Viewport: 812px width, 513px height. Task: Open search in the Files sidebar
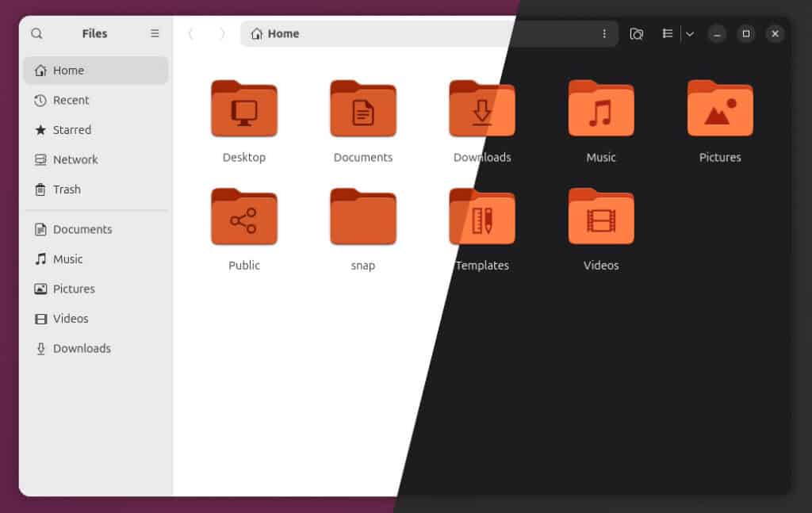click(36, 33)
